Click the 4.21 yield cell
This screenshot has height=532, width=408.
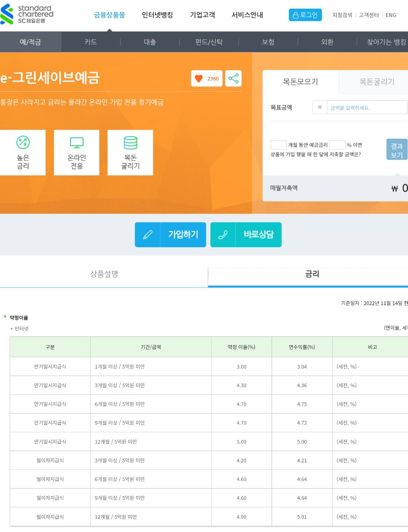click(302, 461)
